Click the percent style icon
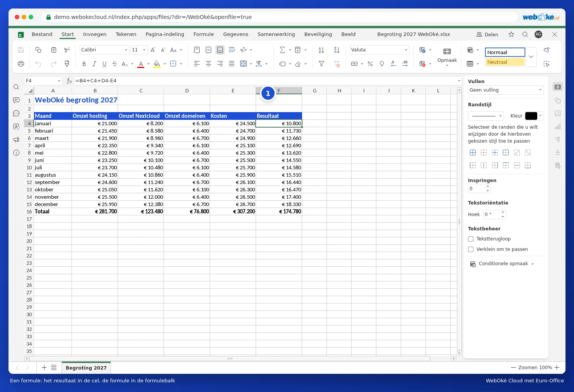The width and height of the screenshot is (574, 392). pos(370,64)
